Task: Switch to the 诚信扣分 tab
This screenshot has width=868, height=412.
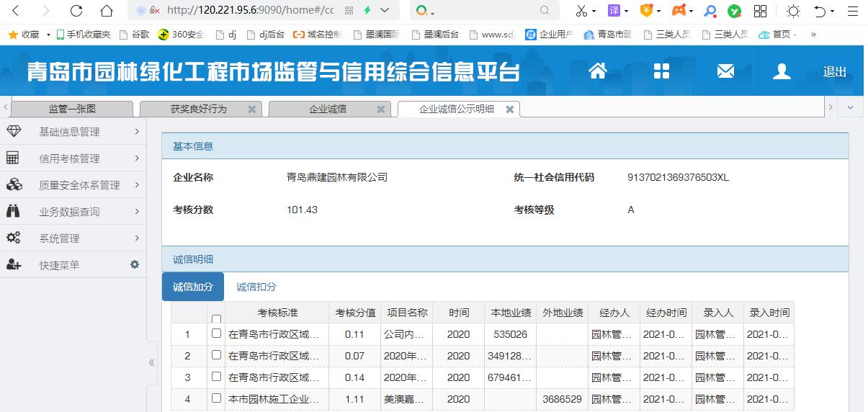Action: pos(256,287)
